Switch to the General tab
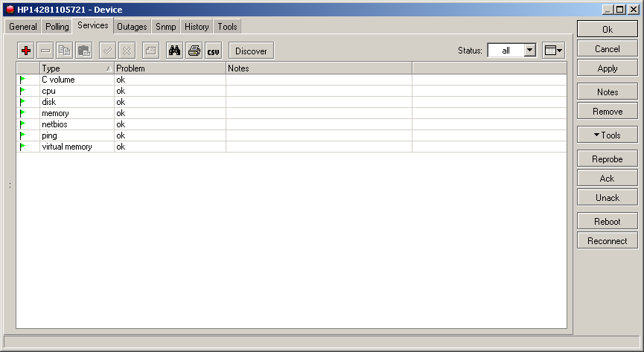 pos(22,27)
